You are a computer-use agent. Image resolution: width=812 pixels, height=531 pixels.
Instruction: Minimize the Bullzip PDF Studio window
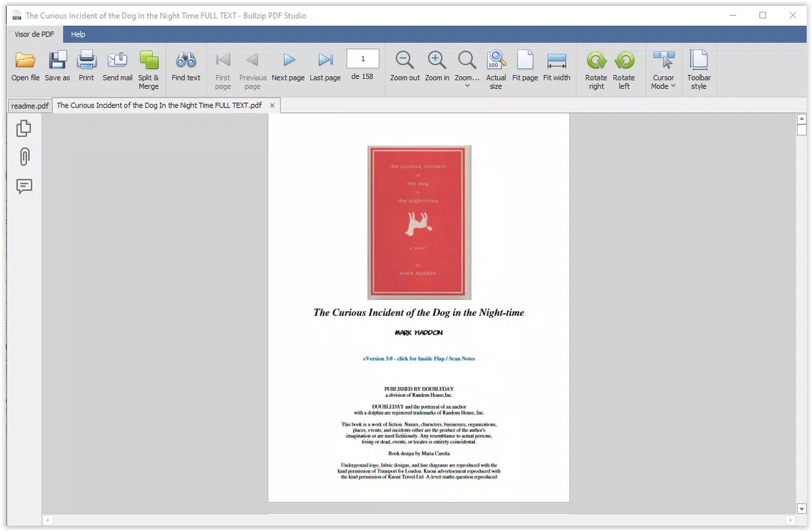click(x=732, y=15)
